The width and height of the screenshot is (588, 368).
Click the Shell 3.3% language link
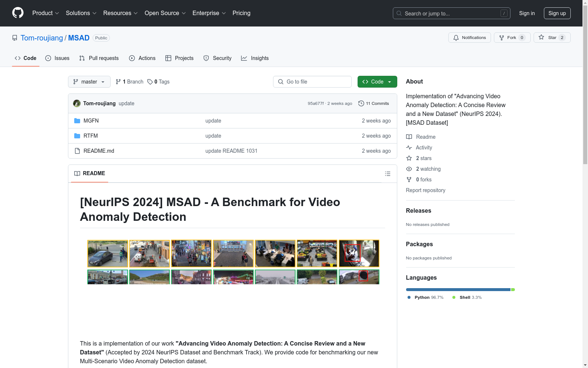point(467,297)
